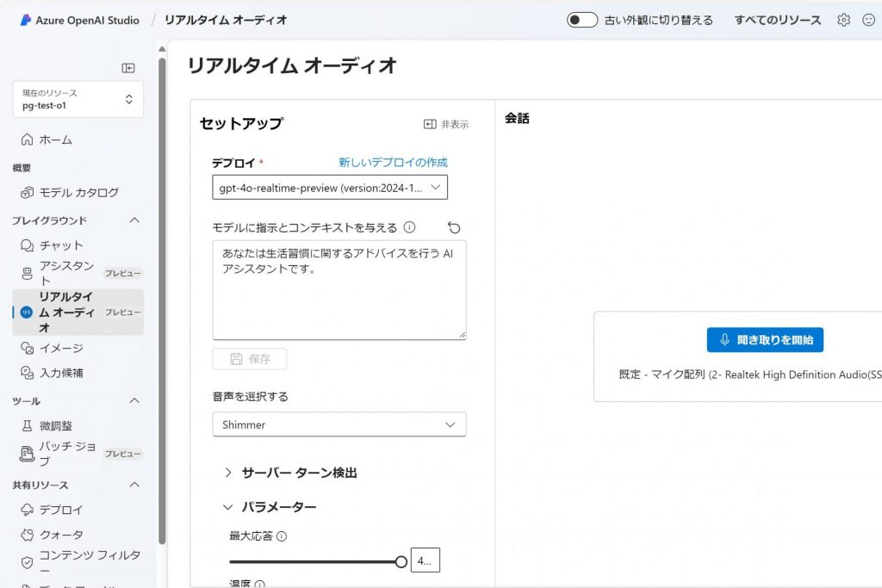Click inside the system instructions text area
This screenshot has width=882, height=588.
coord(339,301)
